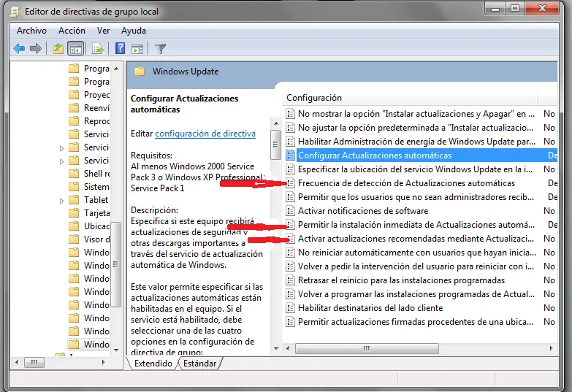572x392 pixels.
Task: Select 'Activar actualizaciones recomendadas' policy
Action: click(416, 239)
